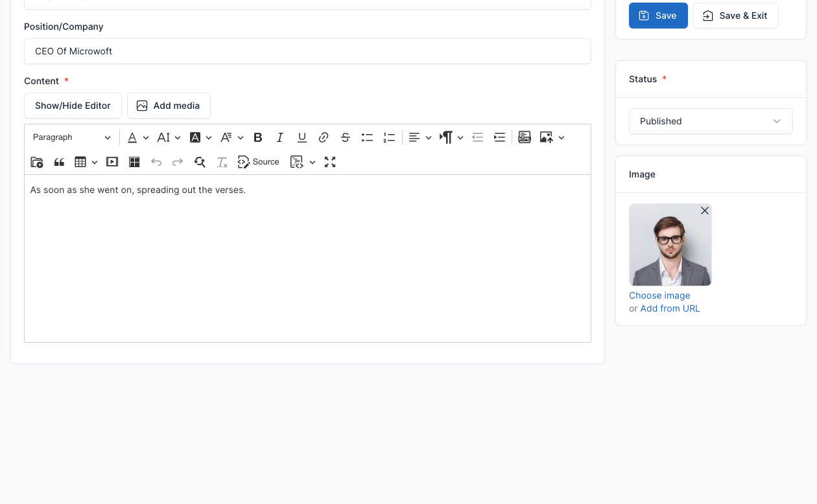Insert a grid layout block

click(134, 162)
